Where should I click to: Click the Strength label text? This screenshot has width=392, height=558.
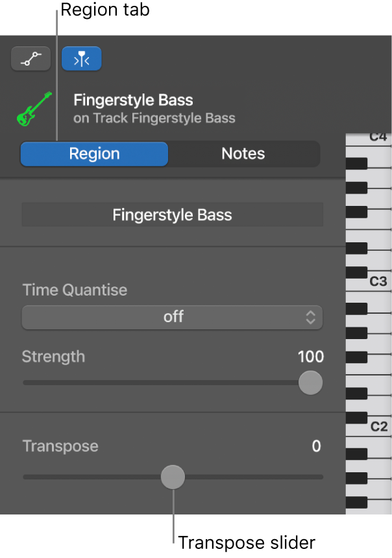(53, 357)
